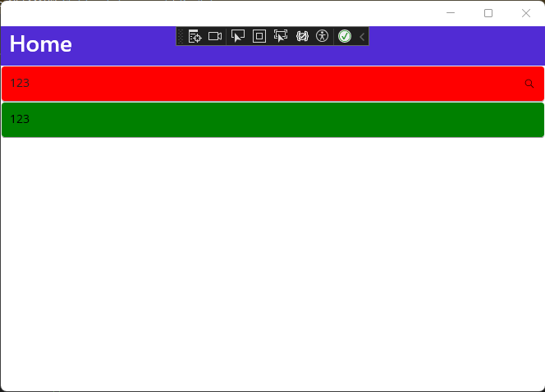Open the XAML binding failures braces icon
The image size is (545, 392).
coord(302,36)
